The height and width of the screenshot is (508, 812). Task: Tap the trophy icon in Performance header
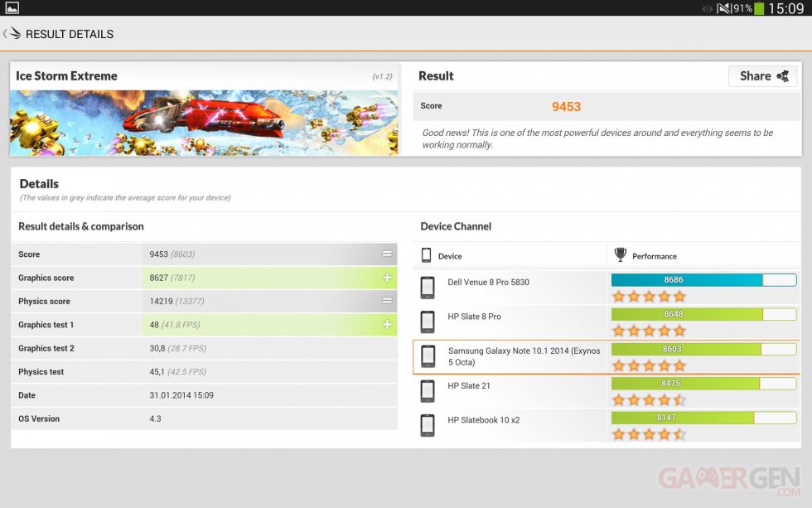click(x=620, y=255)
